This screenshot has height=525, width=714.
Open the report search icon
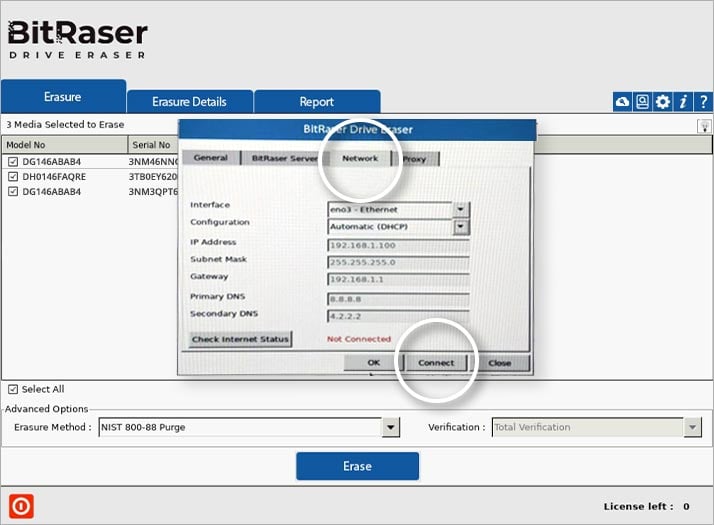(x=642, y=102)
